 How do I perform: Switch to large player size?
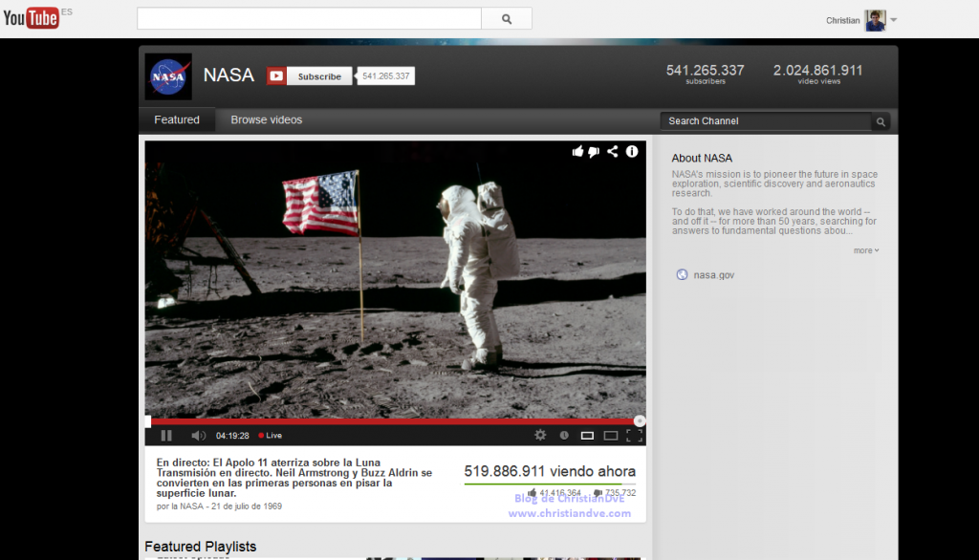pyautogui.click(x=611, y=436)
